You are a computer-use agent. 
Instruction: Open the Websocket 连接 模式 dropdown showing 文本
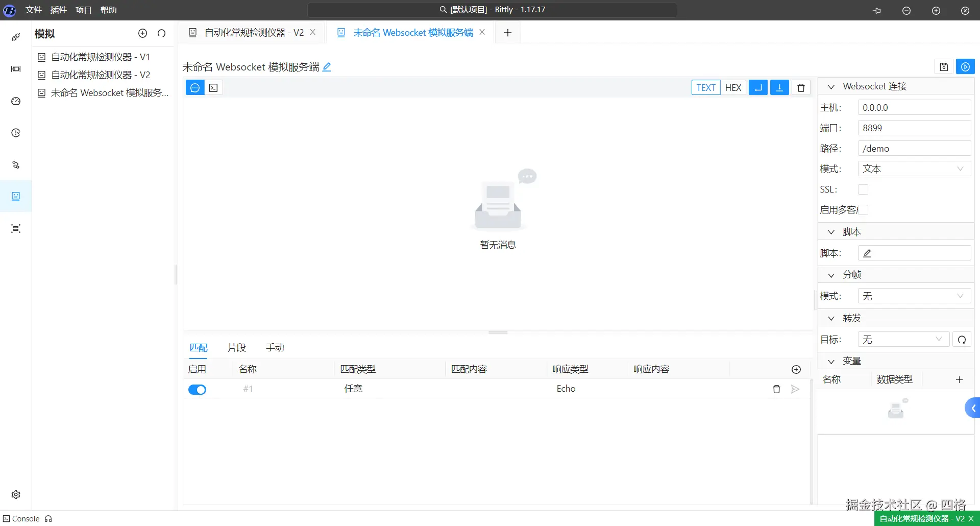pyautogui.click(x=914, y=169)
